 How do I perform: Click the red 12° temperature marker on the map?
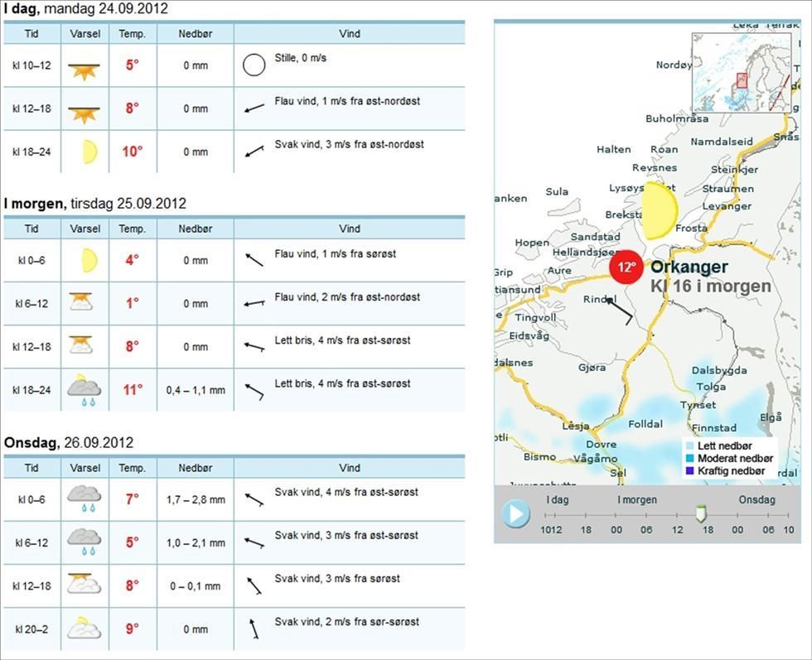[x=627, y=267]
